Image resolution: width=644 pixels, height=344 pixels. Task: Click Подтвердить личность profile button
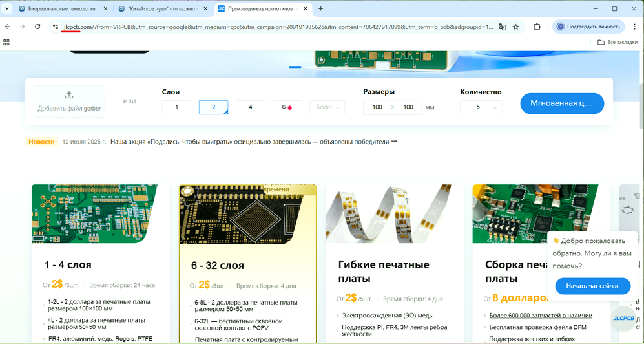[x=588, y=27]
